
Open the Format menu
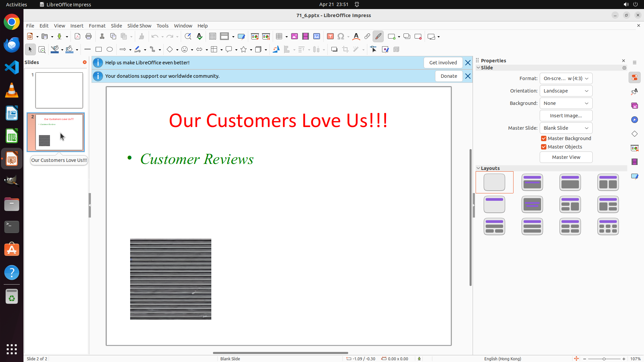97,26
